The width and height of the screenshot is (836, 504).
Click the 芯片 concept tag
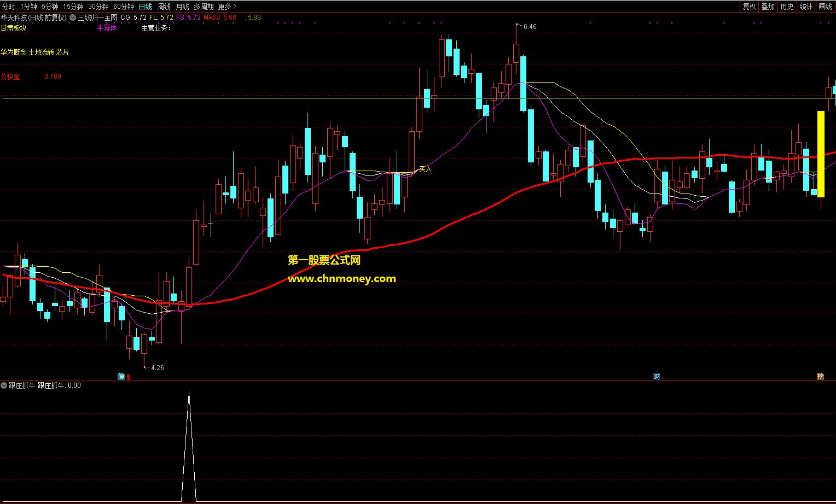(63, 52)
